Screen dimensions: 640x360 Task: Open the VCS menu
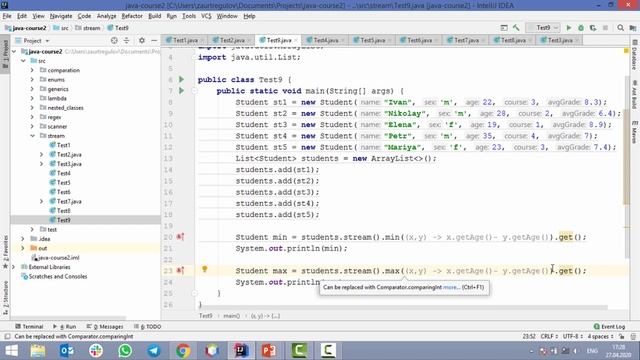206,16
